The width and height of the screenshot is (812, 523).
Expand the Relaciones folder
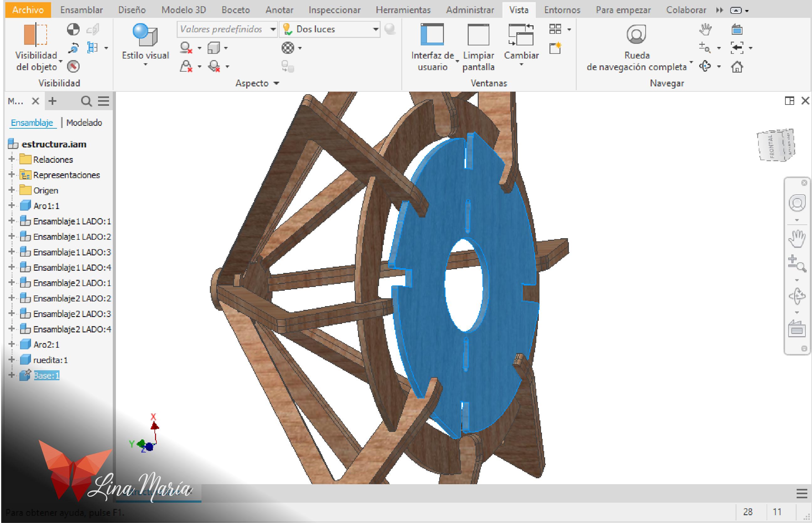coord(12,159)
